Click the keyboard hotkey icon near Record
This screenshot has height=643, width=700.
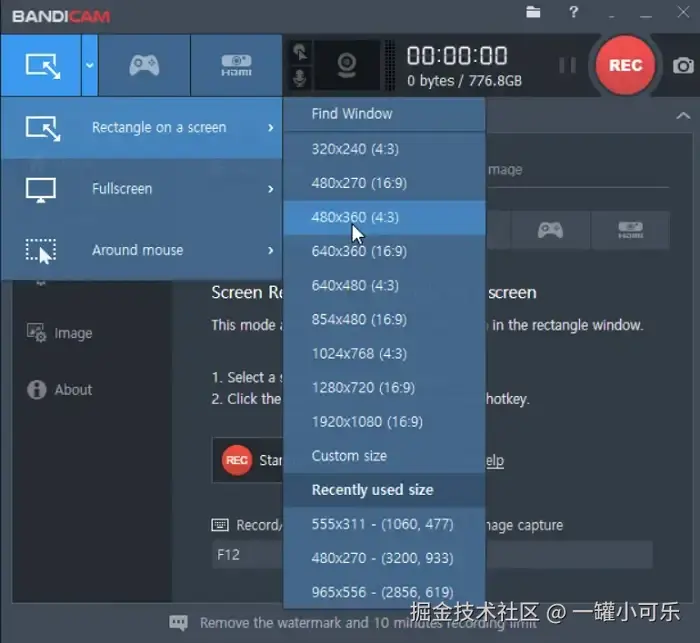(x=220, y=525)
